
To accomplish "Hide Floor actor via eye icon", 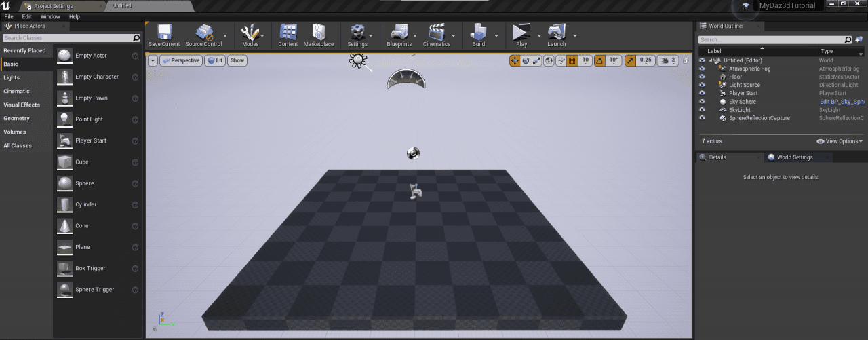I will [702, 77].
